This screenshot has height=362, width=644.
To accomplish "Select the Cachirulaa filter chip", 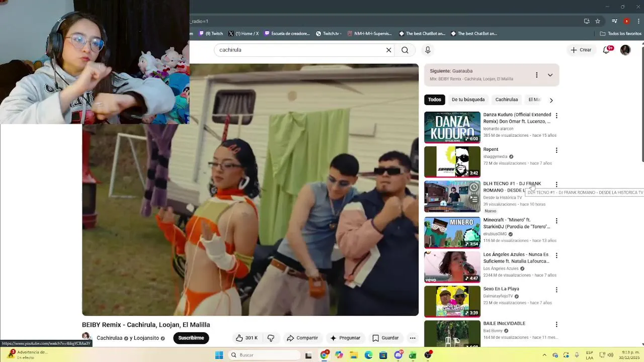I will coord(506,100).
